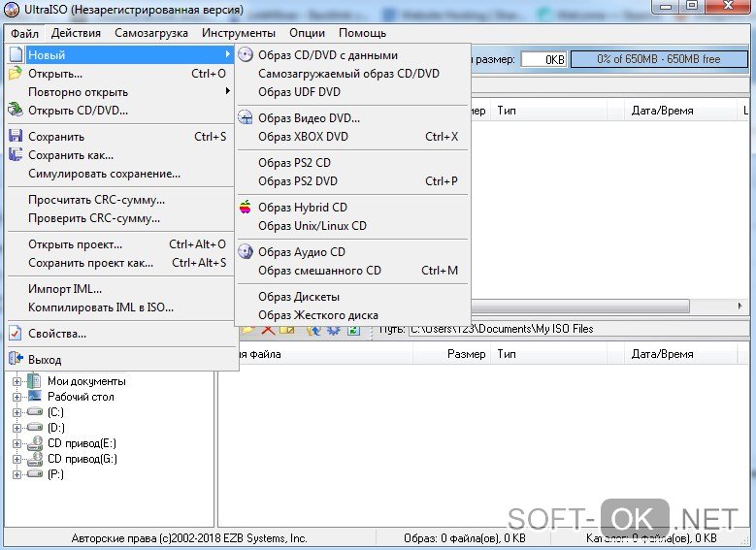The width and height of the screenshot is (756, 550).
Task: Select Образ PS2 DVD
Action: [x=352, y=181]
